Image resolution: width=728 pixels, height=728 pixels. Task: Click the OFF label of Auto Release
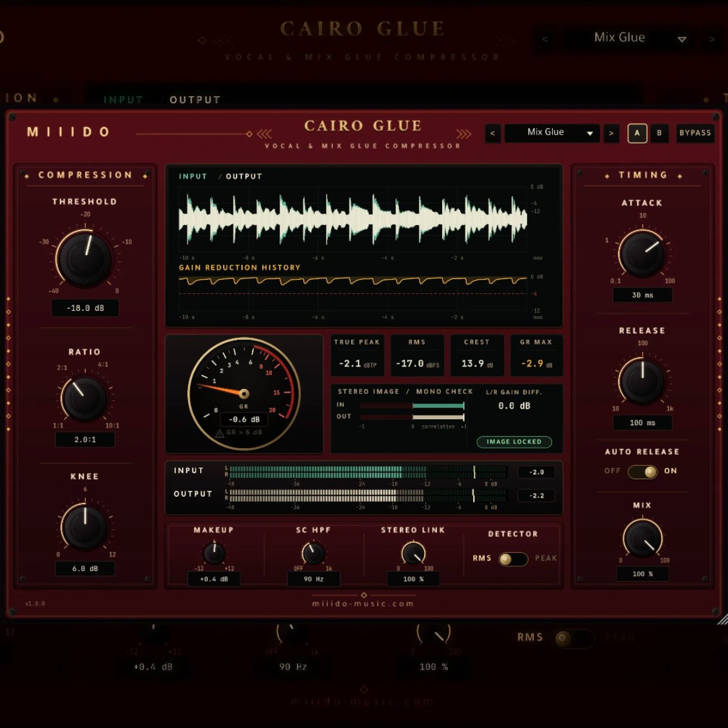(x=613, y=471)
